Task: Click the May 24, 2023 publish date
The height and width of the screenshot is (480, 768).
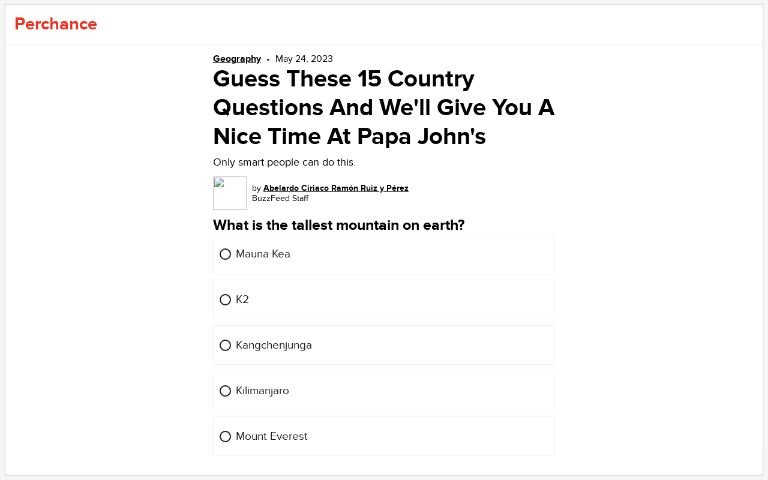Action: pyautogui.click(x=304, y=59)
